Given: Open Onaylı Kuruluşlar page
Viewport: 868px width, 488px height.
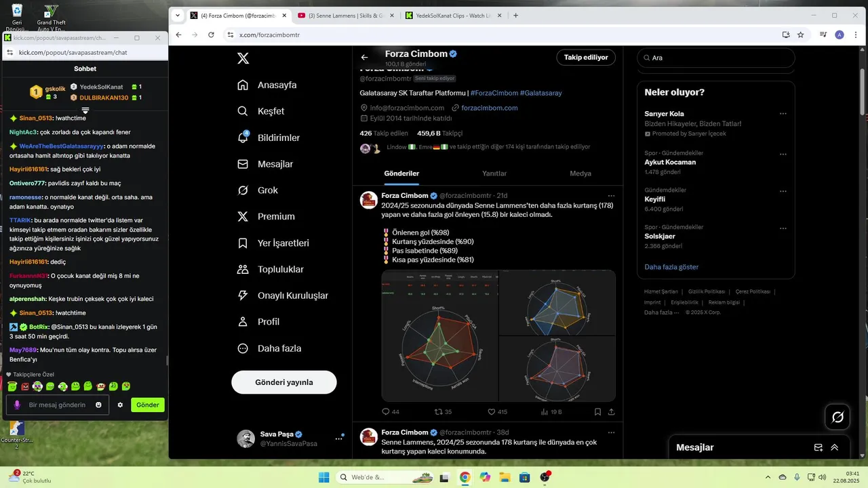Looking at the screenshot, I should click(x=283, y=296).
